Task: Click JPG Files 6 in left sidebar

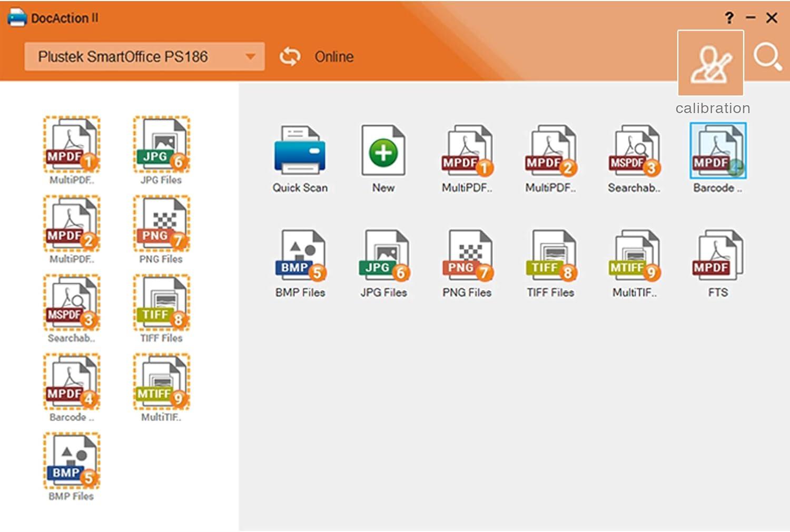Action: [x=161, y=145]
